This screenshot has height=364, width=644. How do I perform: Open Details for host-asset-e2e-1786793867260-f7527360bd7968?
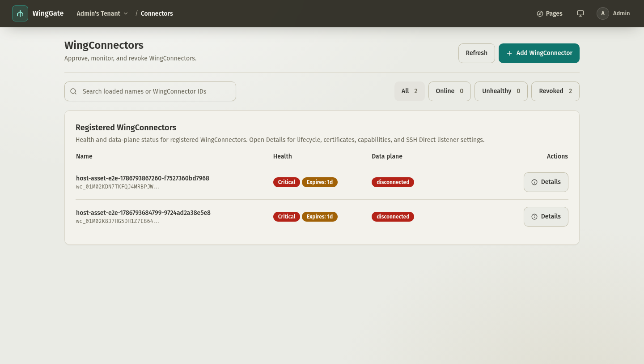tap(546, 182)
